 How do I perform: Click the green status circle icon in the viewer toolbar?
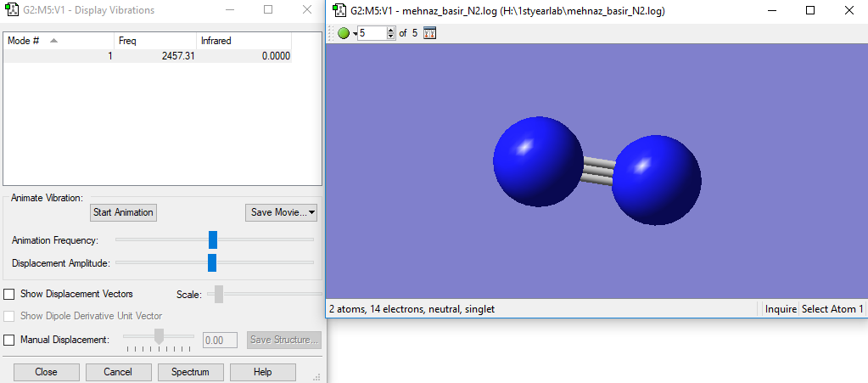click(x=344, y=33)
